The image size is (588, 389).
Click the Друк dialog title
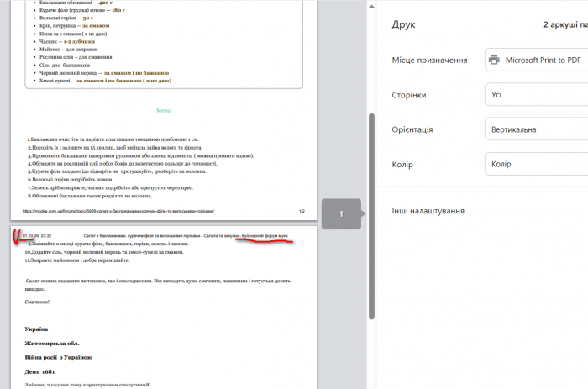(x=403, y=24)
